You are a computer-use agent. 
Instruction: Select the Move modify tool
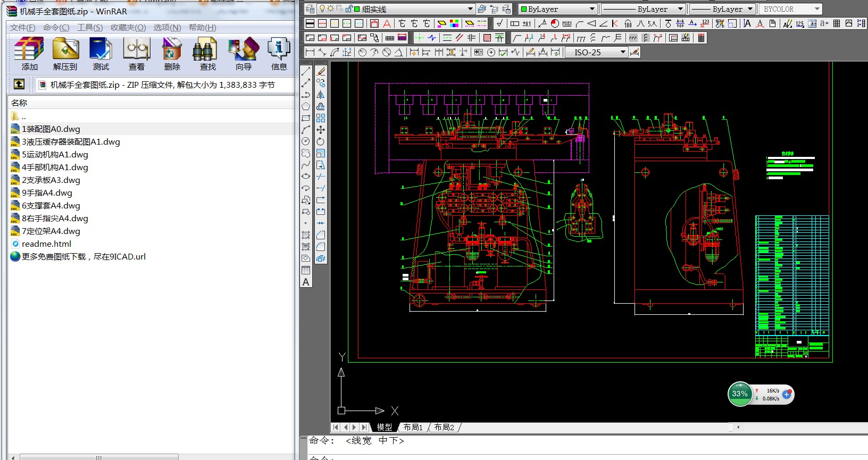pyautogui.click(x=321, y=130)
